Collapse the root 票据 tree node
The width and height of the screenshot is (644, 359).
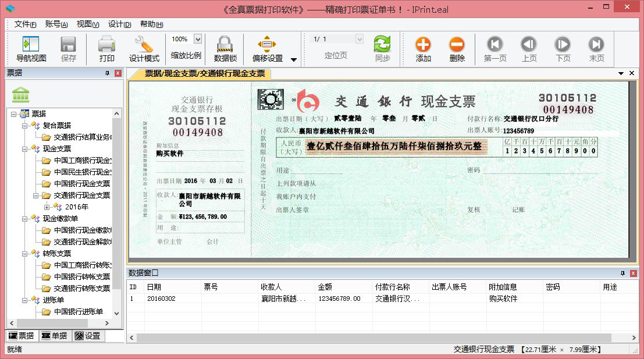pos(13,114)
